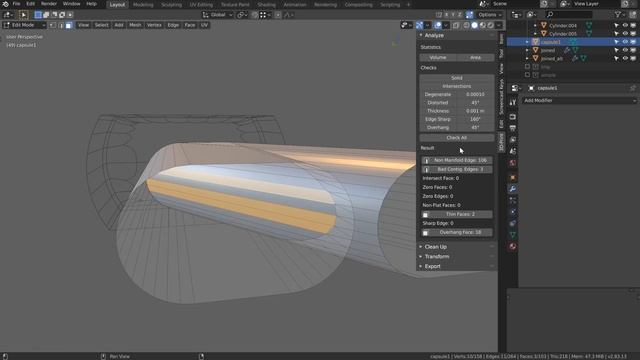The image size is (640, 360).
Task: Open the Material properties tab icon
Action: [x=513, y=247]
